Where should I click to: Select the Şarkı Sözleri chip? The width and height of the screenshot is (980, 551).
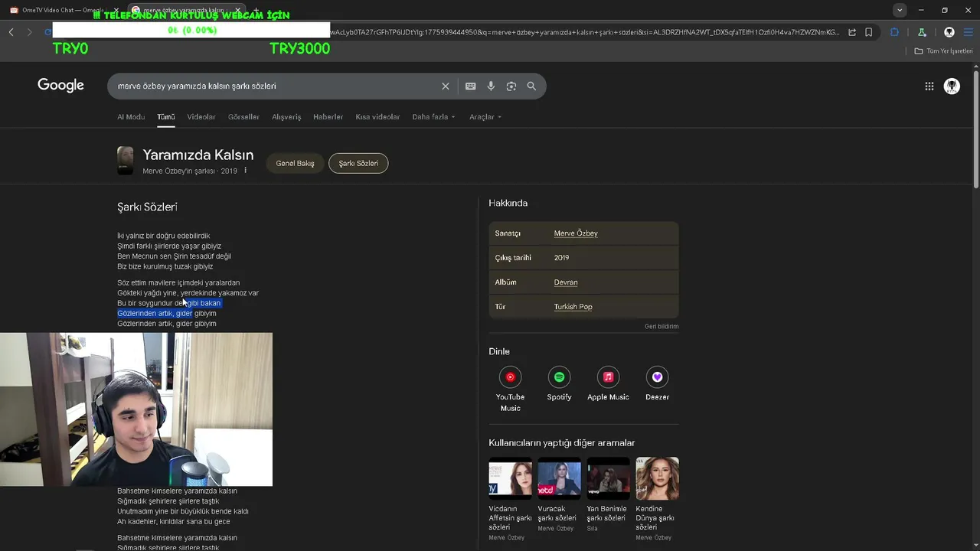click(358, 163)
